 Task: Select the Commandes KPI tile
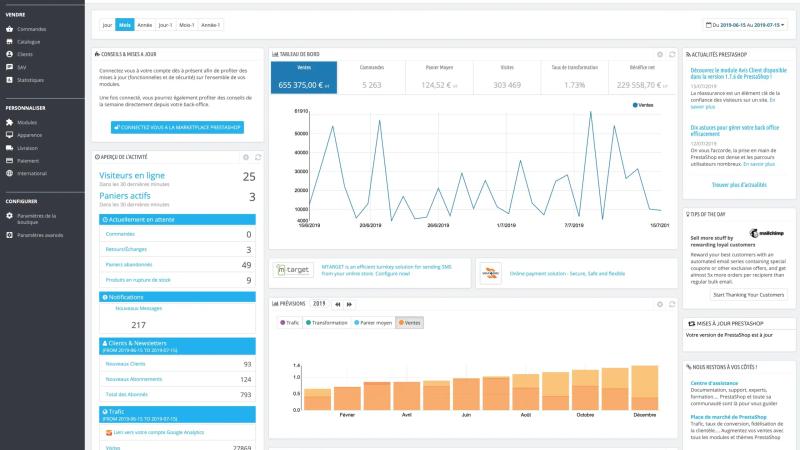pyautogui.click(x=371, y=77)
